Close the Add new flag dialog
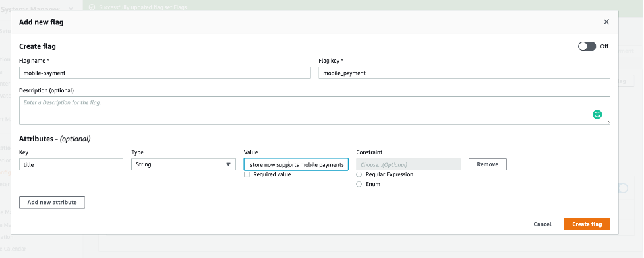This screenshot has height=258, width=644. coord(606,22)
